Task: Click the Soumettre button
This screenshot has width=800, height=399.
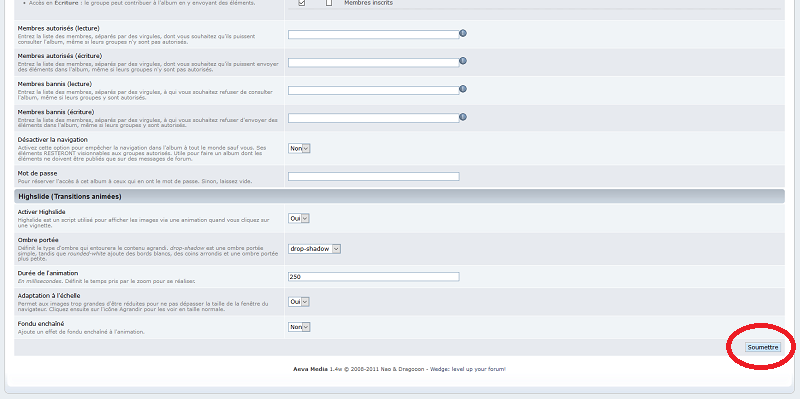Action: [763, 347]
